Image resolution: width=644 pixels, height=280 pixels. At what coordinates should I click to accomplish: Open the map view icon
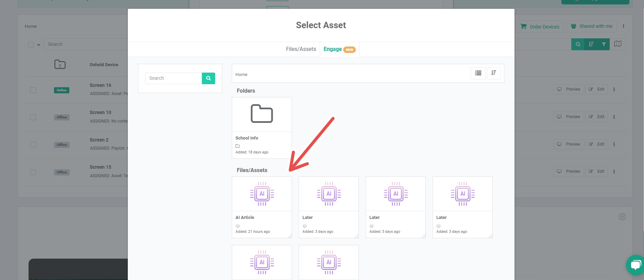click(618, 44)
